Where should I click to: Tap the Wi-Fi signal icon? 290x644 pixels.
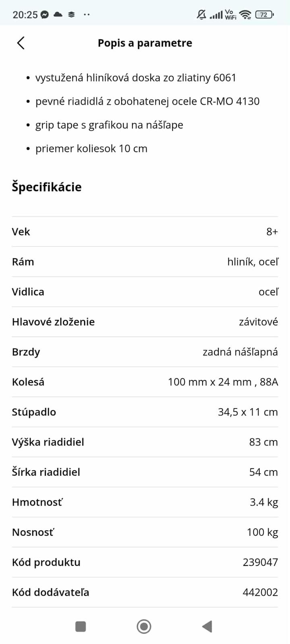tap(245, 15)
